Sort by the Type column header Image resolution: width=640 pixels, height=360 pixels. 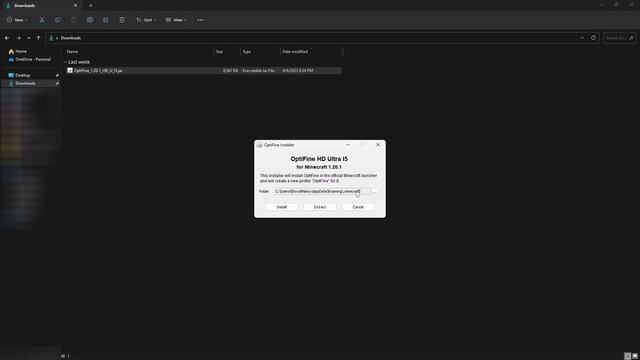coord(247,52)
